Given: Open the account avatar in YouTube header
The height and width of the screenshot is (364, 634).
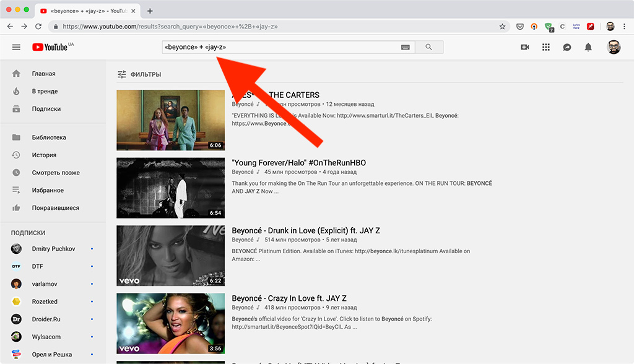Looking at the screenshot, I should [614, 47].
